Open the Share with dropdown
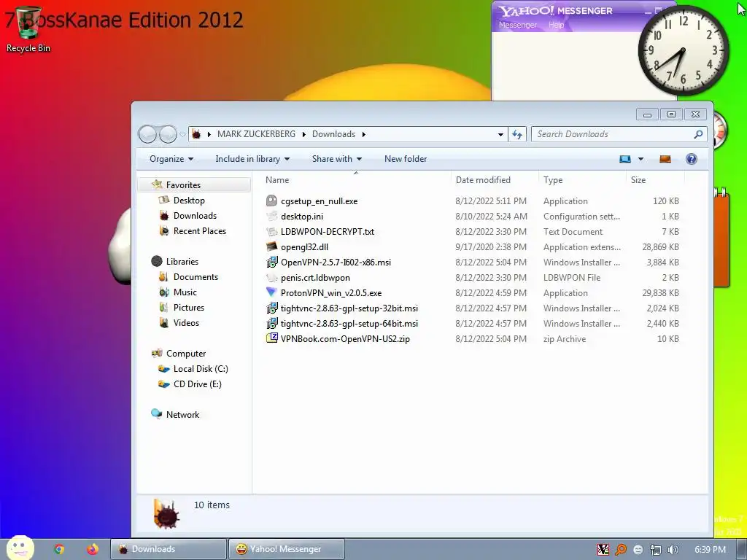Viewport: 747px width, 560px height. coord(337,159)
